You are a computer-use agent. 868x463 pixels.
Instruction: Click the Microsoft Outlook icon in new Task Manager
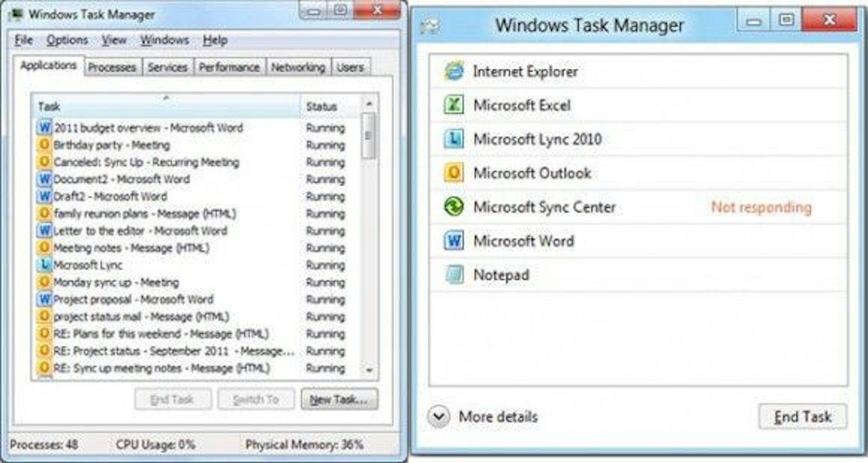(454, 173)
